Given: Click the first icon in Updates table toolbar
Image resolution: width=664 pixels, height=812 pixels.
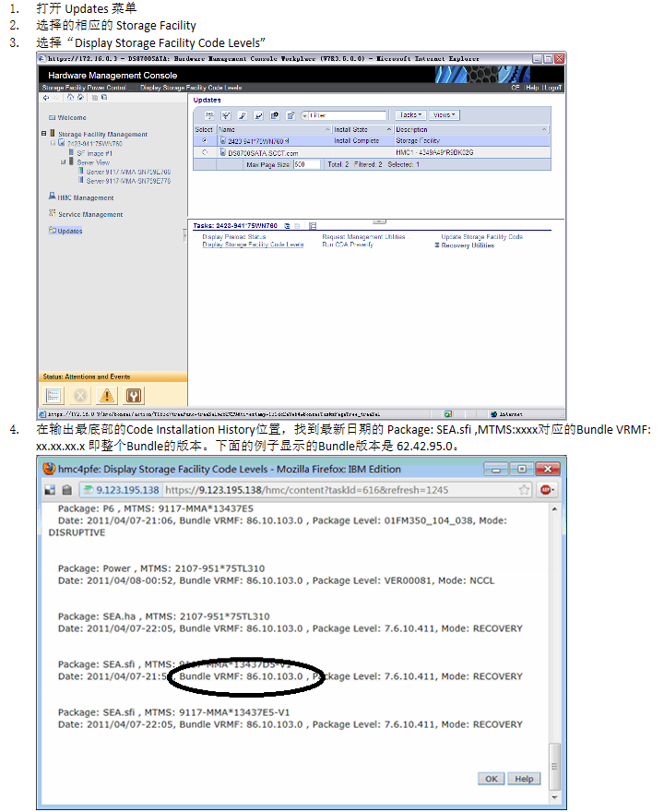Looking at the screenshot, I should (209, 115).
